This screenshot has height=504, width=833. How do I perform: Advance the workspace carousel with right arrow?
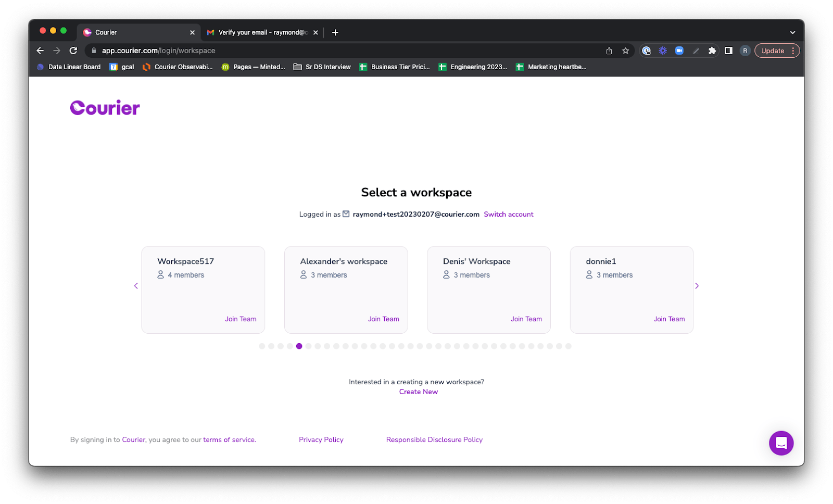pyautogui.click(x=697, y=286)
